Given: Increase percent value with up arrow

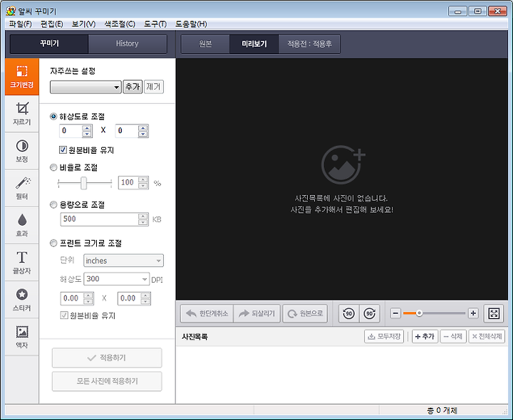Looking at the screenshot, I should [x=143, y=179].
